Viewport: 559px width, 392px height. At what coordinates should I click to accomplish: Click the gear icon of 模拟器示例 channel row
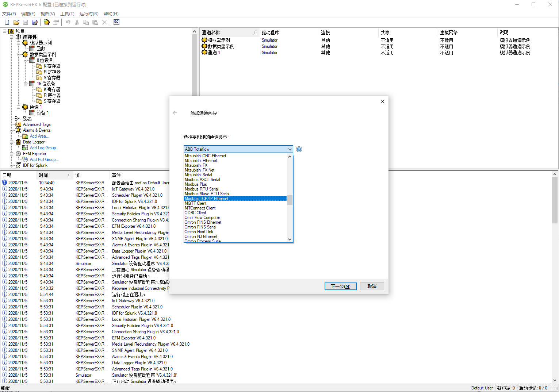[204, 40]
